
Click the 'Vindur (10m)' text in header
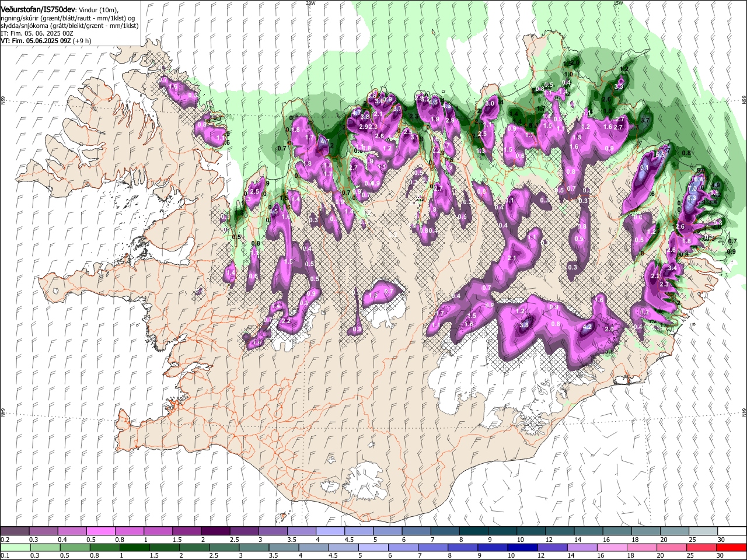click(x=98, y=9)
